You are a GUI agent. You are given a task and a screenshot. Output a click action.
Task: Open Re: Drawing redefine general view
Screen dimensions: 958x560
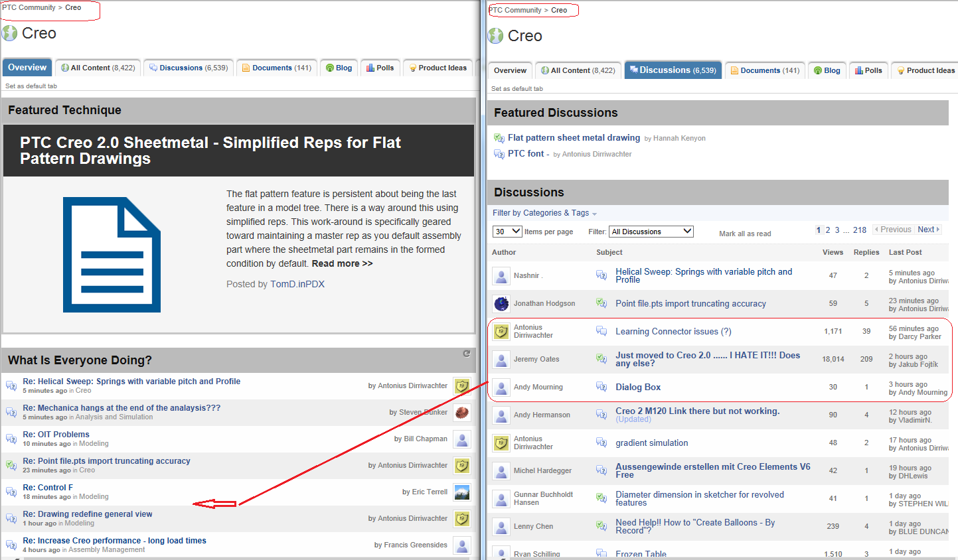point(88,514)
